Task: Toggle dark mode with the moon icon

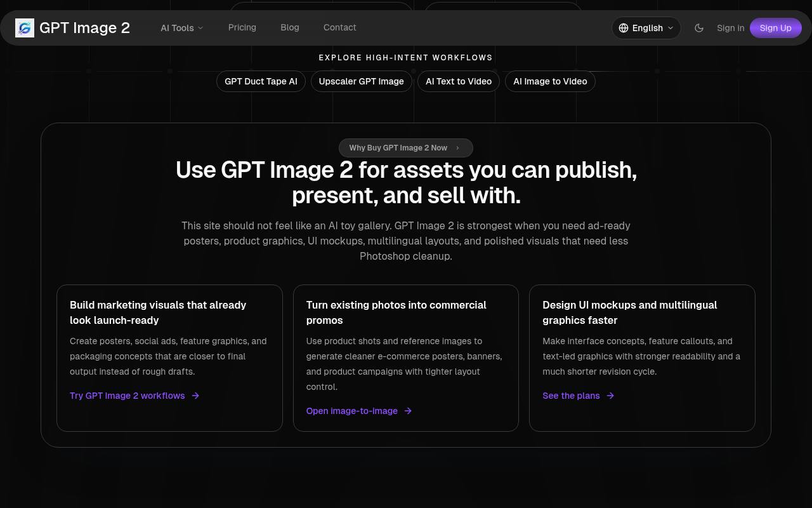Action: pos(699,28)
